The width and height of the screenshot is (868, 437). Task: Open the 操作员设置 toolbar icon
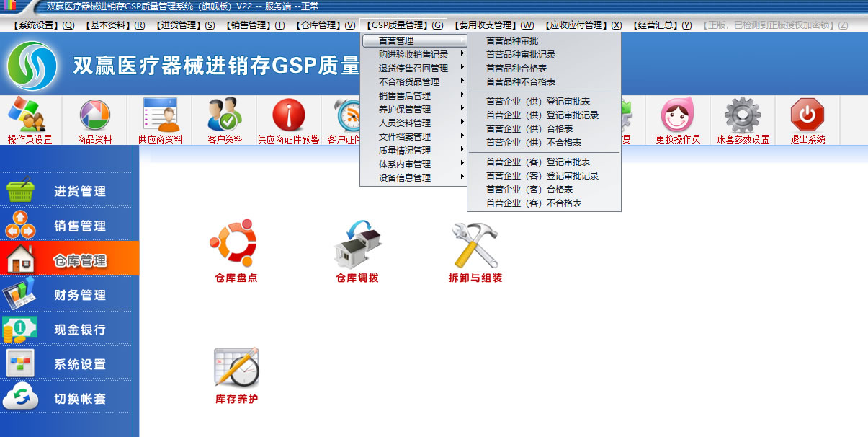coord(30,119)
